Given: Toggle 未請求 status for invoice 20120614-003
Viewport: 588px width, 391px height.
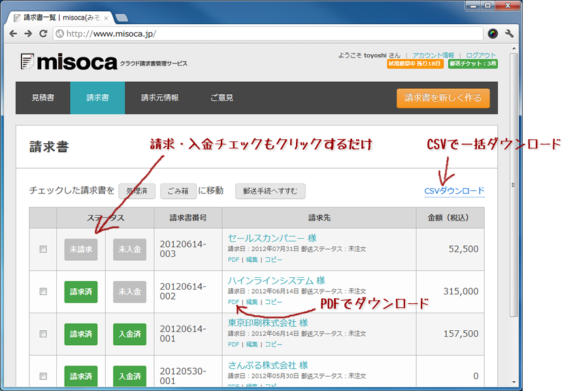Looking at the screenshot, I should [x=81, y=250].
